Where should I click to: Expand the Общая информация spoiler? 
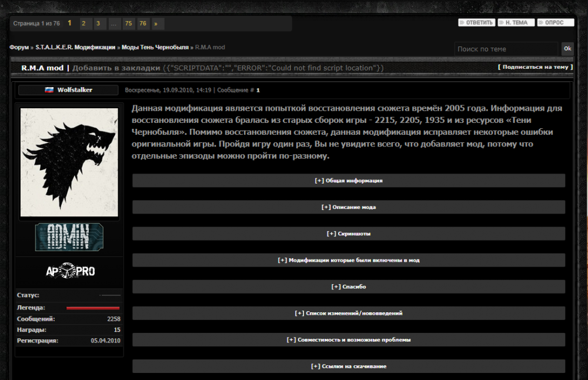tap(348, 181)
